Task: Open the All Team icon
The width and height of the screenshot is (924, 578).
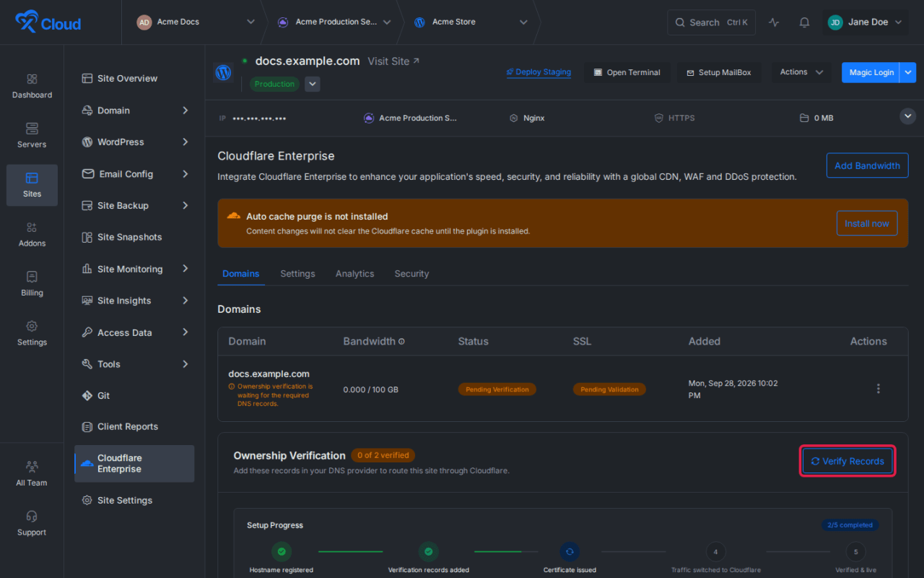Action: pyautogui.click(x=32, y=467)
